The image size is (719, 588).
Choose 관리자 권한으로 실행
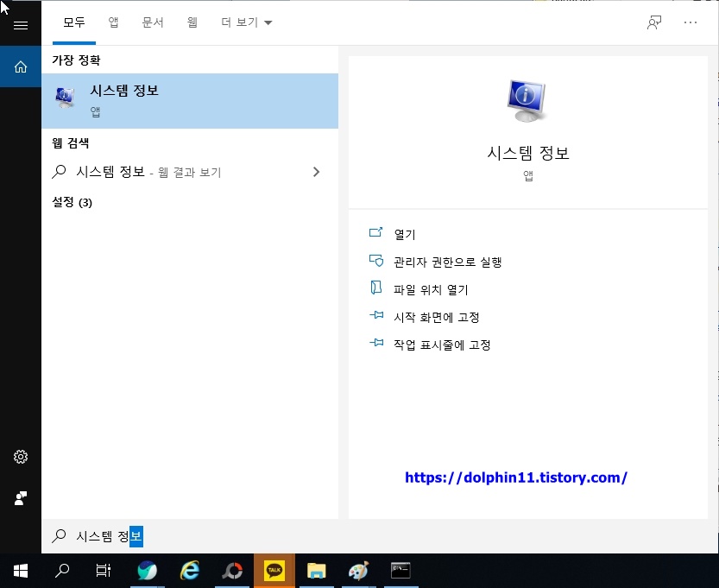pos(447,262)
